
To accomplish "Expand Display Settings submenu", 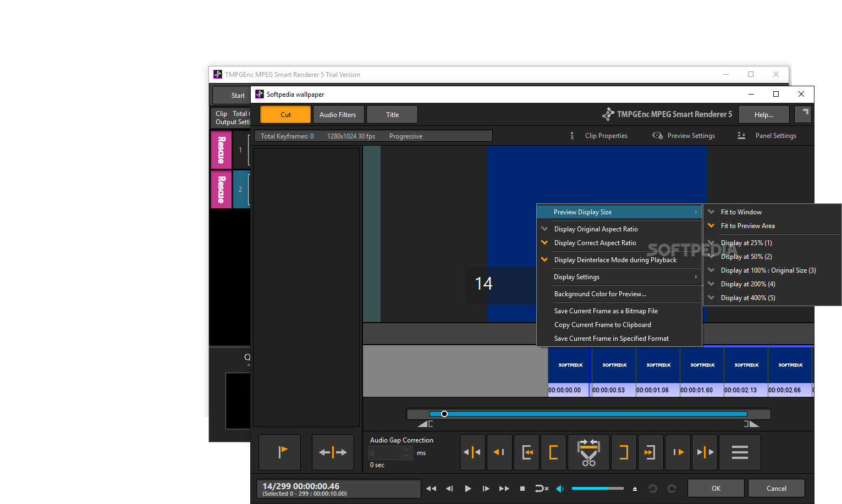I will point(619,277).
